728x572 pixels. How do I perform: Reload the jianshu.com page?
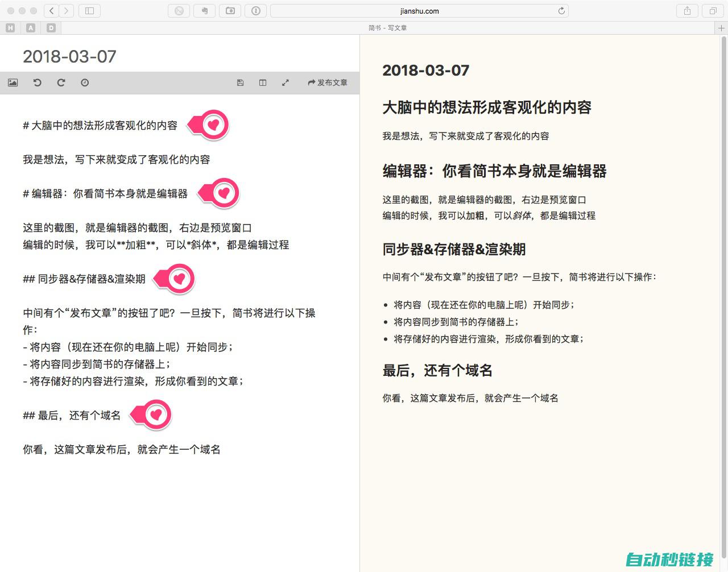click(x=561, y=11)
